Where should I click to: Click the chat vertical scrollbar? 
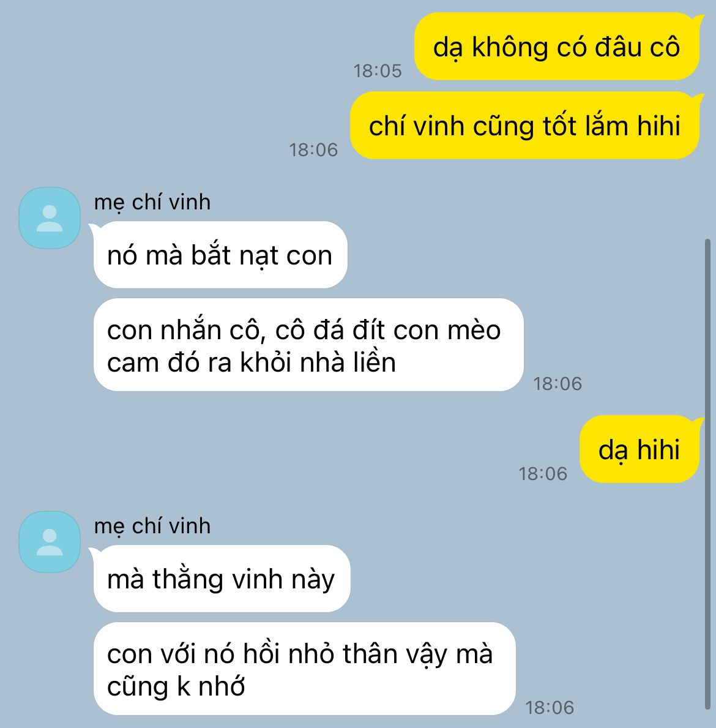pos(707,473)
